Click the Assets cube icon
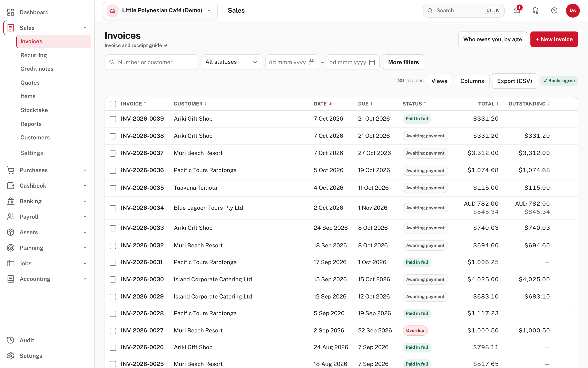 pyautogui.click(x=10, y=232)
